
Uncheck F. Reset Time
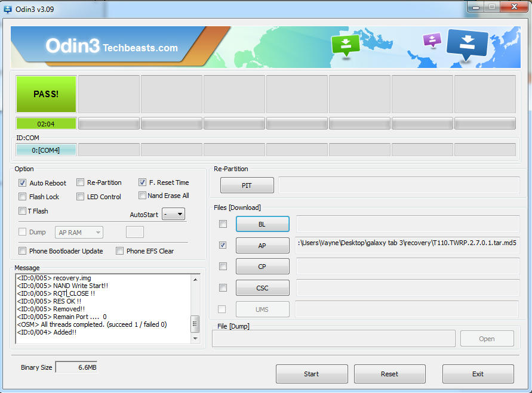[x=142, y=182]
